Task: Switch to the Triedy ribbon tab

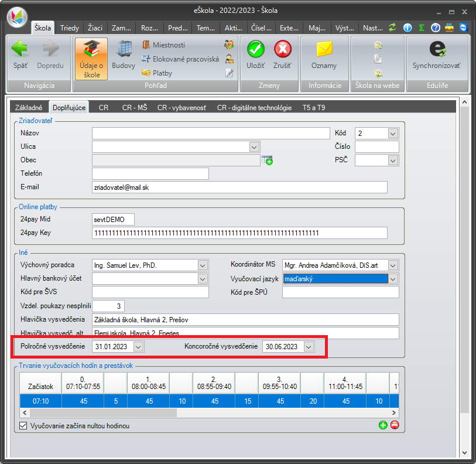Action: point(70,28)
